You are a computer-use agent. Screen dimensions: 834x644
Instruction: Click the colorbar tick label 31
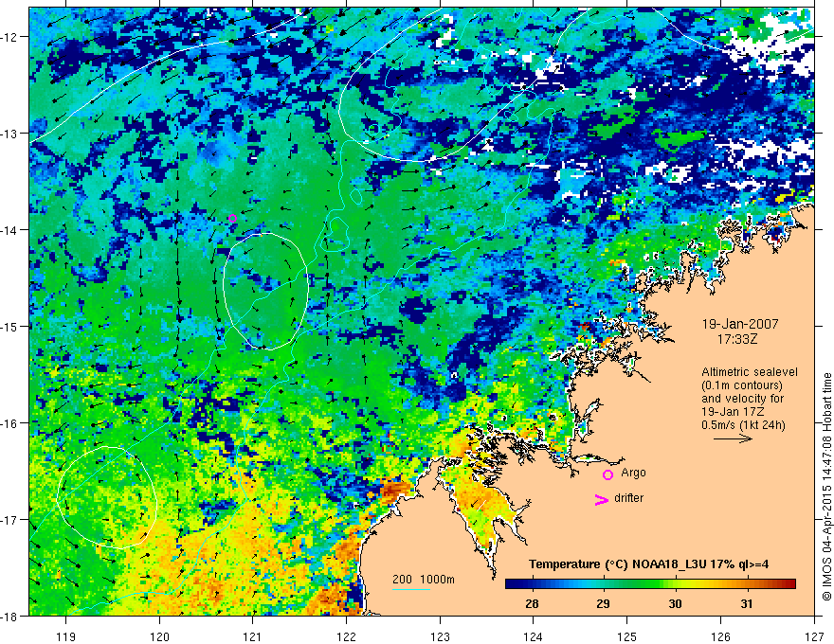[747, 603]
